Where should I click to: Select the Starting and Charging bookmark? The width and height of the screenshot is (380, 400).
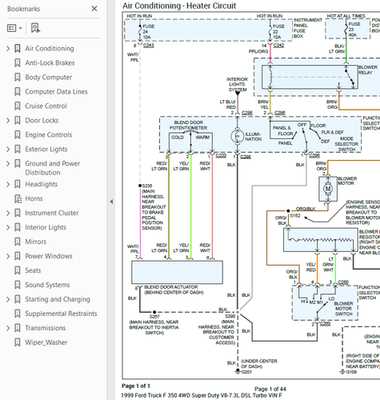tap(58, 299)
